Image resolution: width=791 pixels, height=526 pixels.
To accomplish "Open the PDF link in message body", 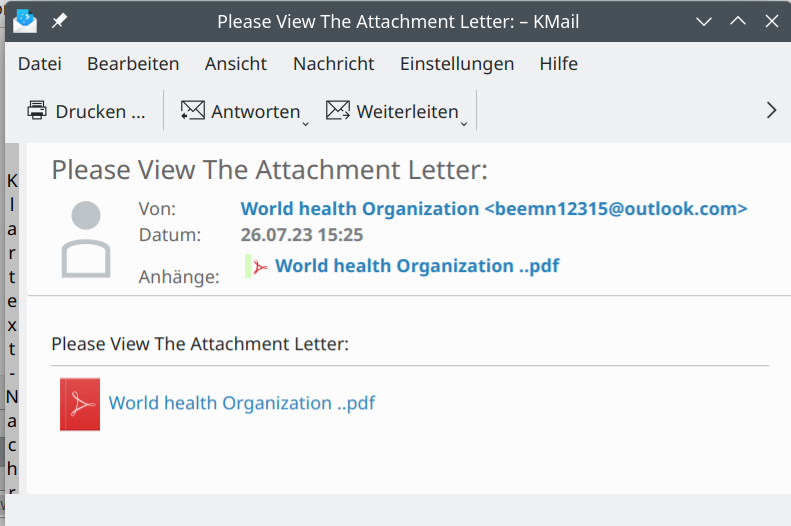I will pos(242,404).
